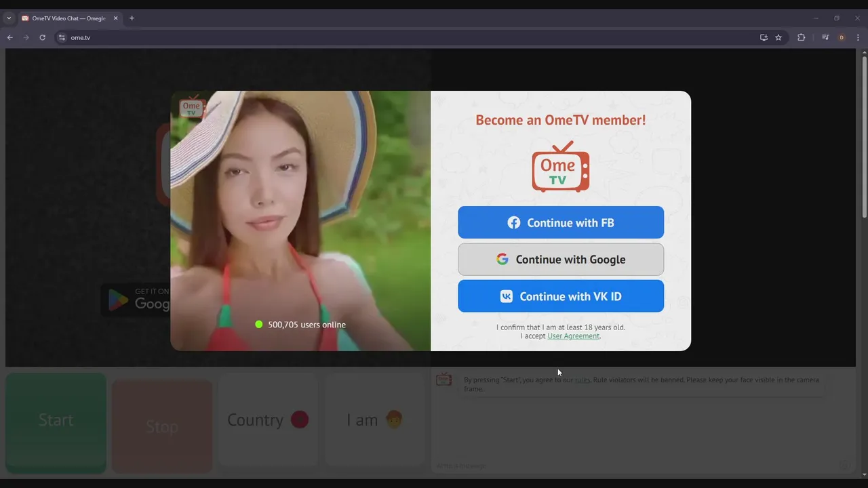
Task: Open Chrome three-dot menu
Action: tap(857, 37)
